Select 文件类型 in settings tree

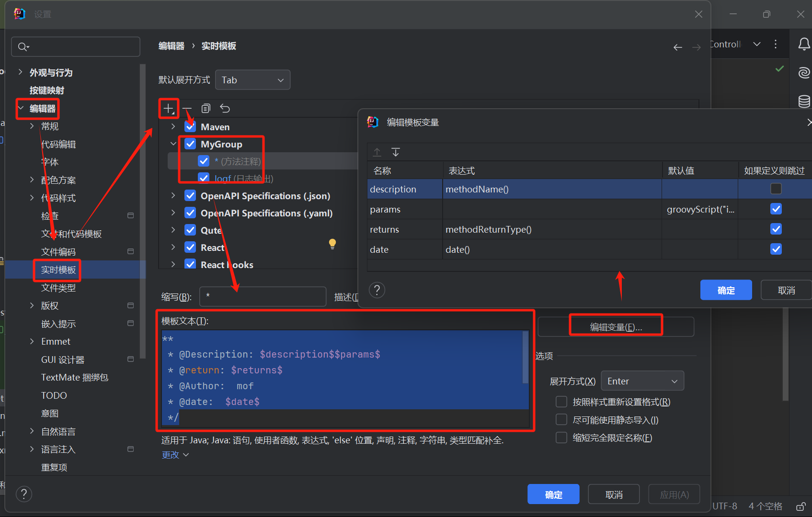click(x=58, y=288)
